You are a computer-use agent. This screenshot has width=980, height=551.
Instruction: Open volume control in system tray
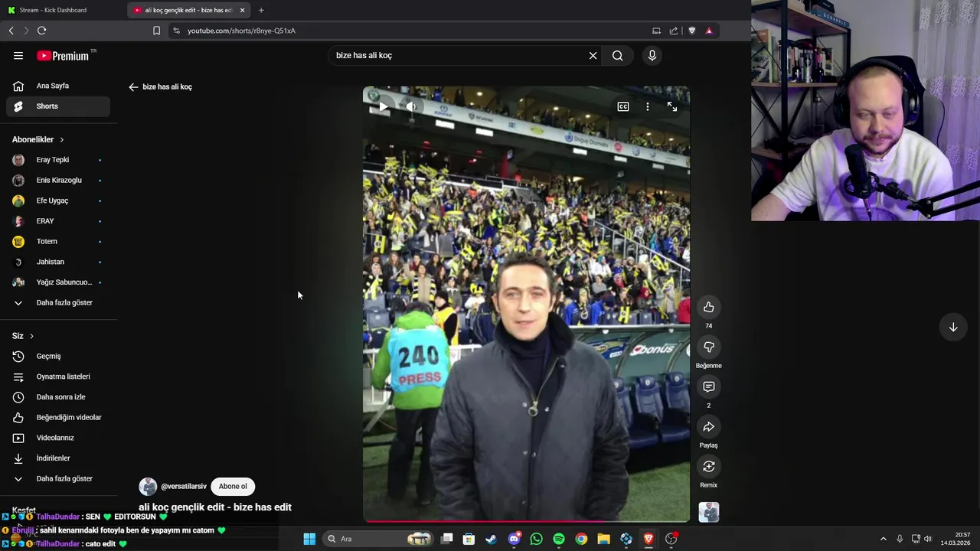(928, 539)
